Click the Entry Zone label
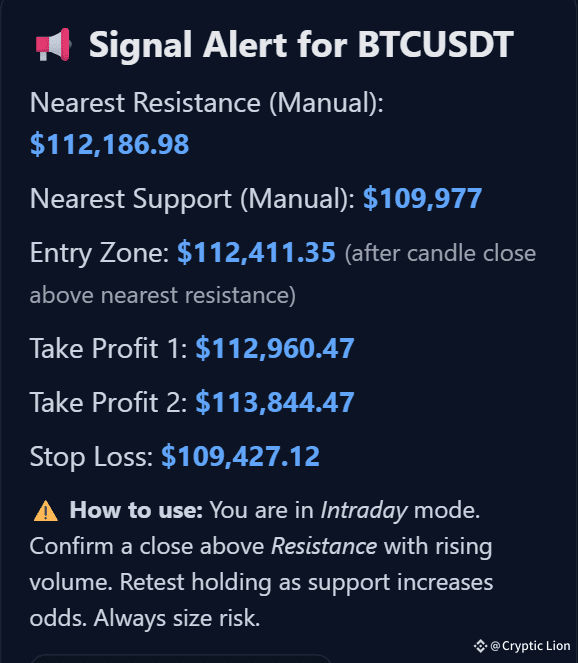This screenshot has width=578, height=663. pyautogui.click(x=99, y=253)
